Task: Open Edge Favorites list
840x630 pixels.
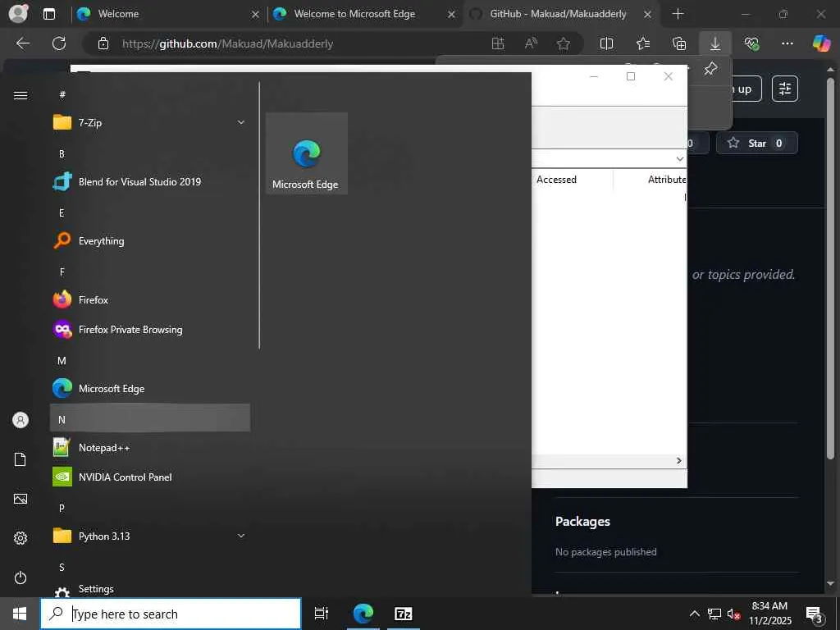Action: [x=643, y=43]
